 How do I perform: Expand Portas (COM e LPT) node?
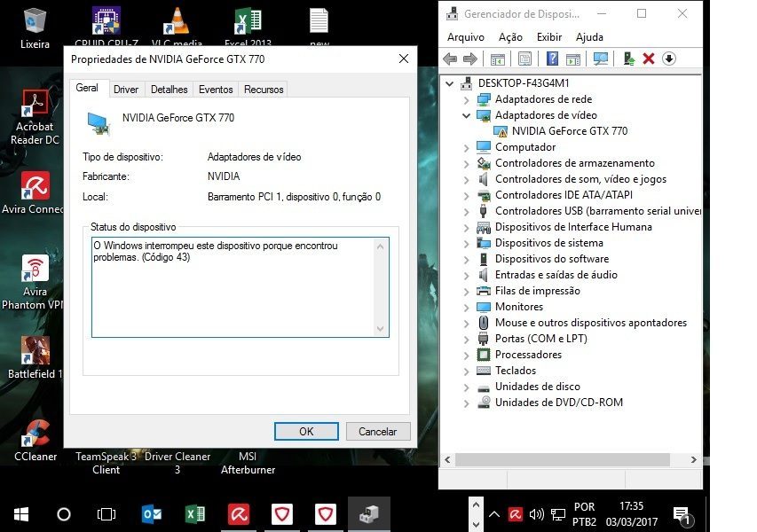pos(467,339)
